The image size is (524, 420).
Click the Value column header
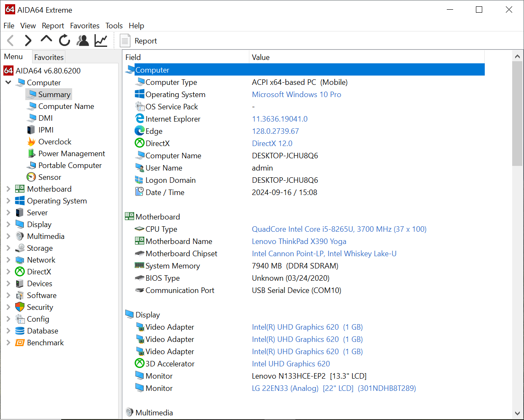367,57
